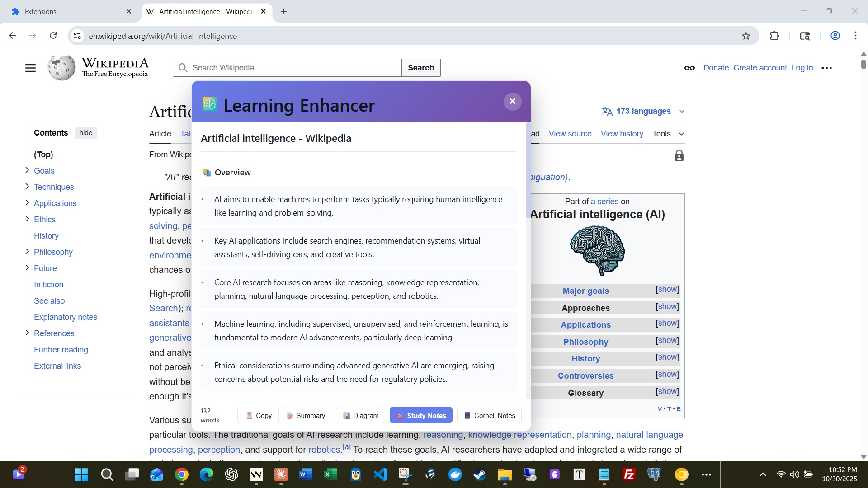The image size is (868, 488).
Task: Click the Wikipedia appearance glasses icon
Action: coord(689,68)
